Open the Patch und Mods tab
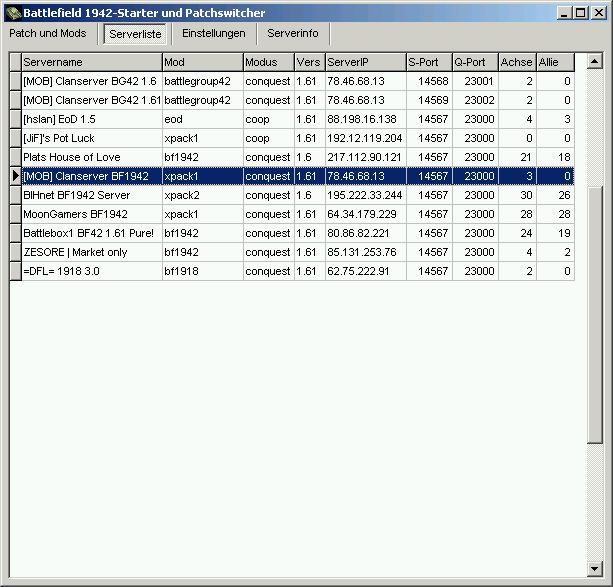613x587 pixels. click(48, 33)
